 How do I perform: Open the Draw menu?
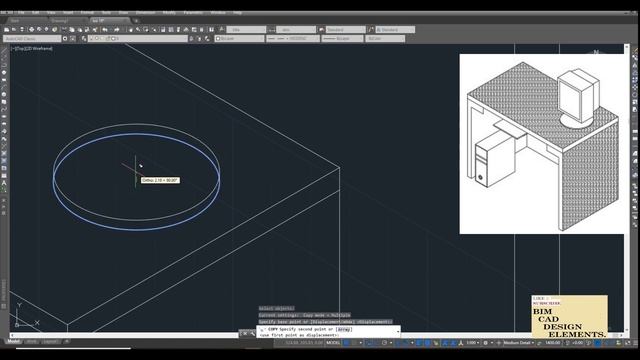coord(123,13)
